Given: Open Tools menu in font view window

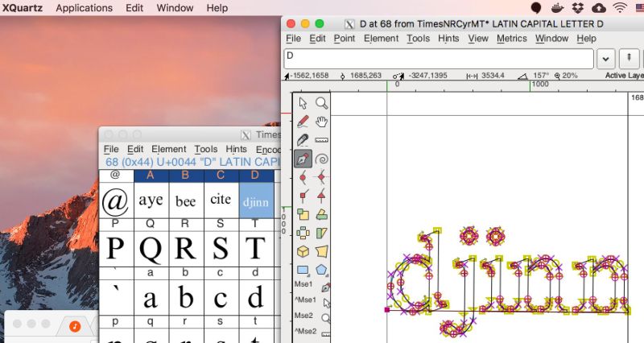Looking at the screenshot, I should coord(206,149).
